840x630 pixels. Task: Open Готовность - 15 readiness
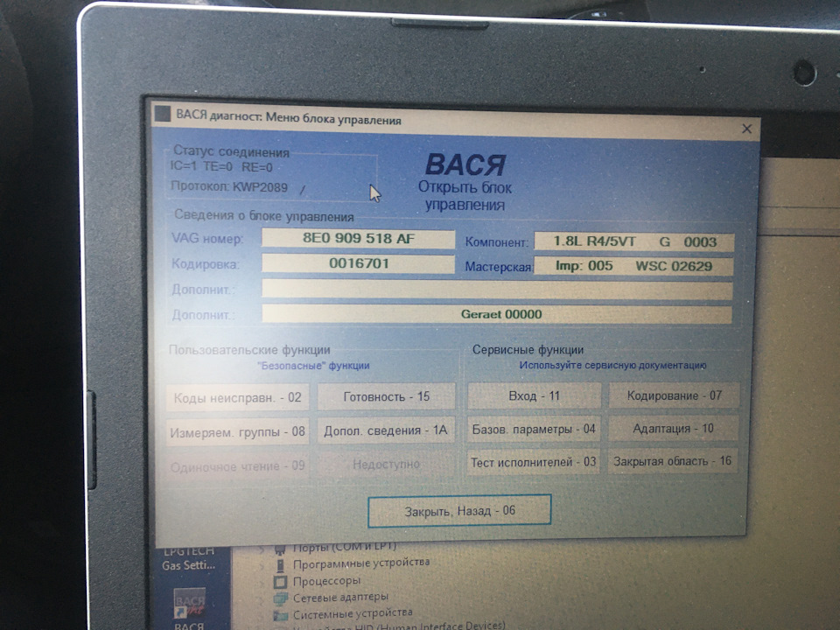[386, 396]
